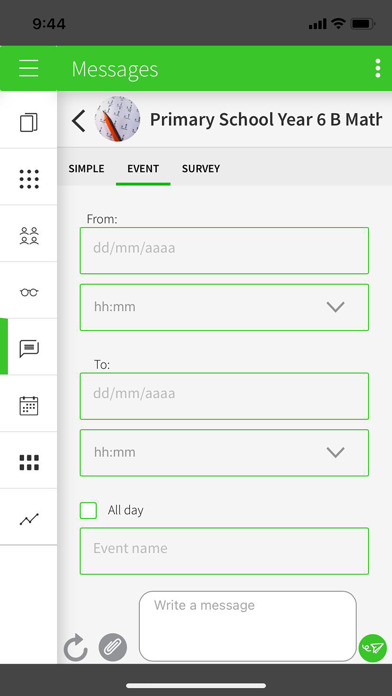
Task: Open the messages chat bubble sidebar icon
Action: [x=29, y=348]
